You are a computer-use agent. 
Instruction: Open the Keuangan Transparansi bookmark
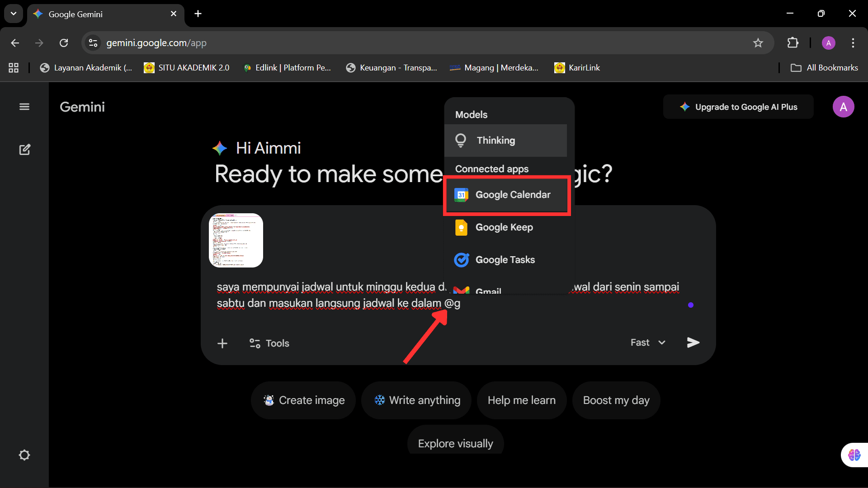[x=392, y=68]
